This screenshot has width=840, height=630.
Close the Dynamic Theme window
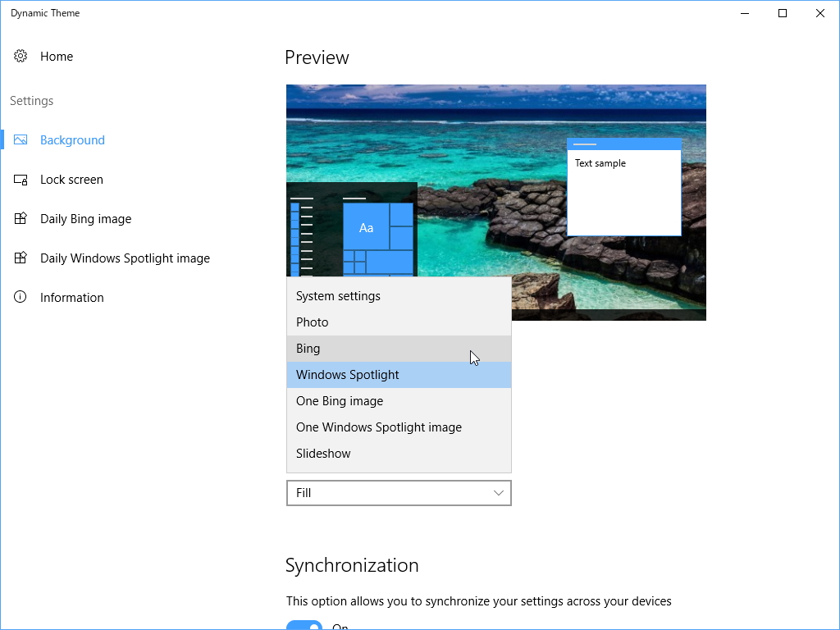(819, 13)
